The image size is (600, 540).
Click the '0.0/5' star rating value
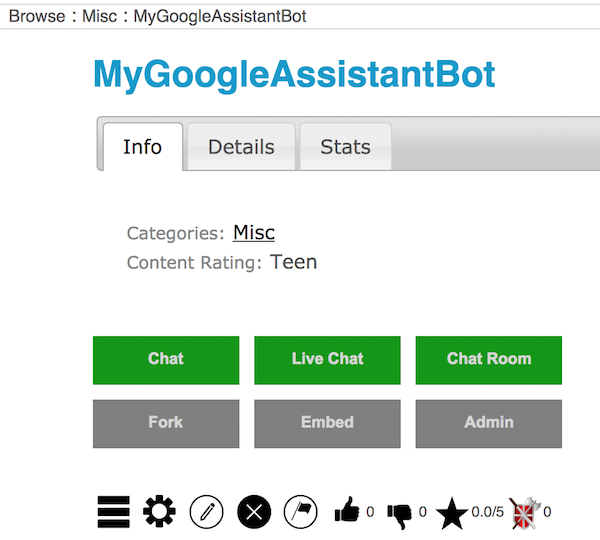click(x=488, y=512)
